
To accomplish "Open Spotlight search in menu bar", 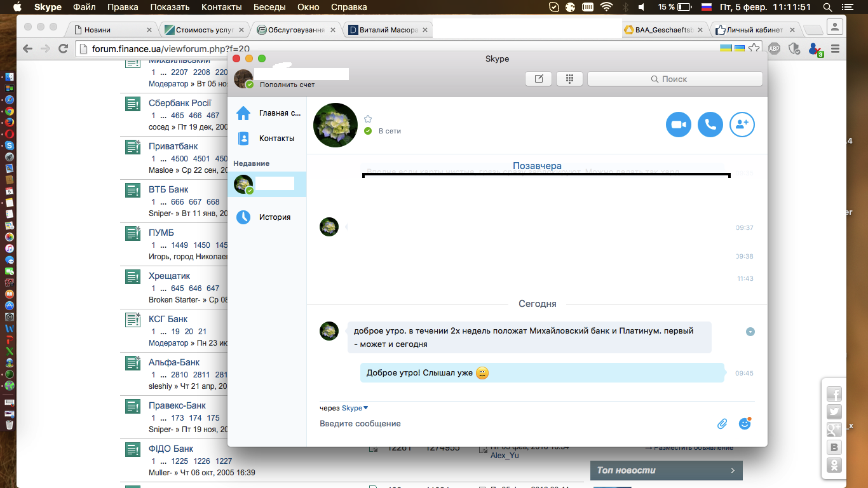I will pyautogui.click(x=827, y=7).
